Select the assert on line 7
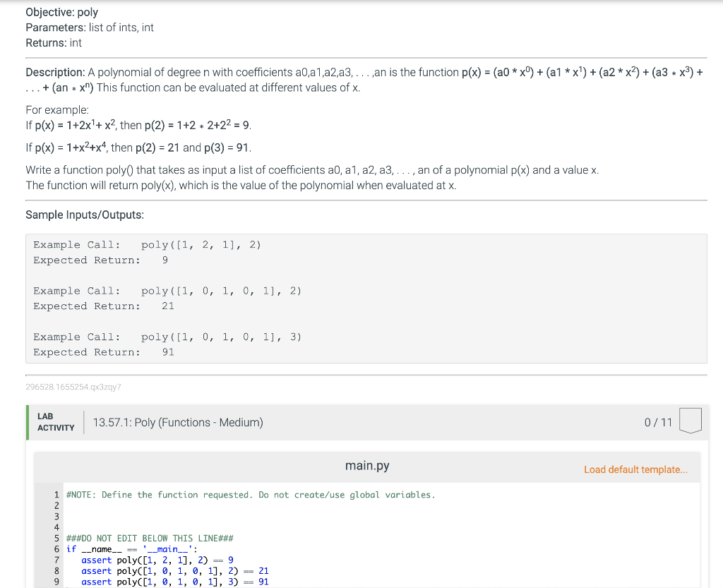Image resolution: width=723 pixels, height=588 pixels. tap(97, 560)
